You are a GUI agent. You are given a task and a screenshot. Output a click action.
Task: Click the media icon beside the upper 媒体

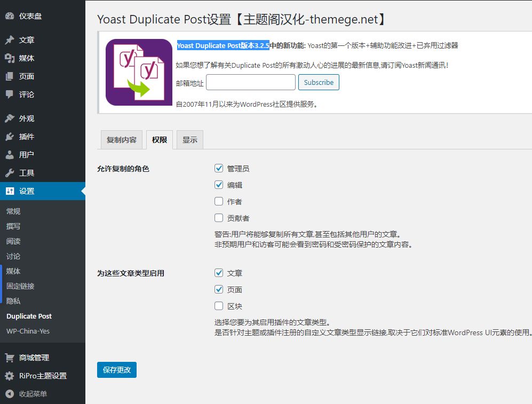[x=10, y=58]
